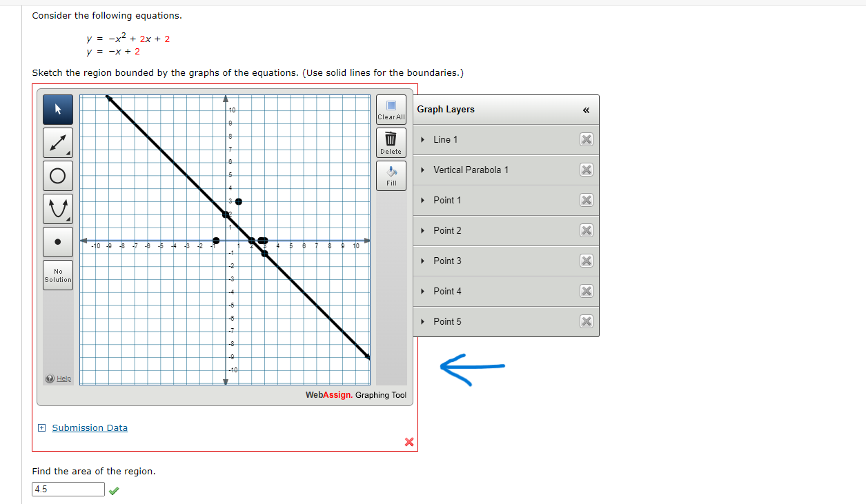This screenshot has height=504, width=866.
Task: Click the No Solution button
Action: 57,274
